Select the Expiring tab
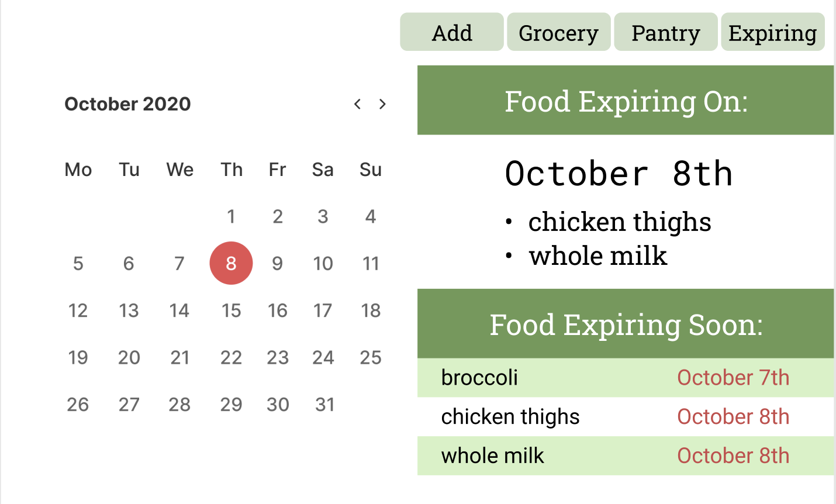This screenshot has width=836, height=504. tap(773, 32)
